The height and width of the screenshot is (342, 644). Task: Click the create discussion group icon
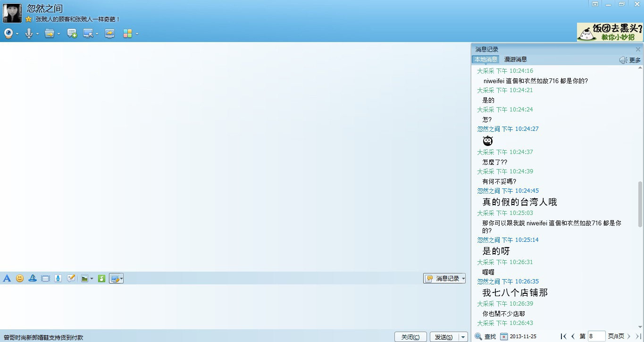coord(72,34)
